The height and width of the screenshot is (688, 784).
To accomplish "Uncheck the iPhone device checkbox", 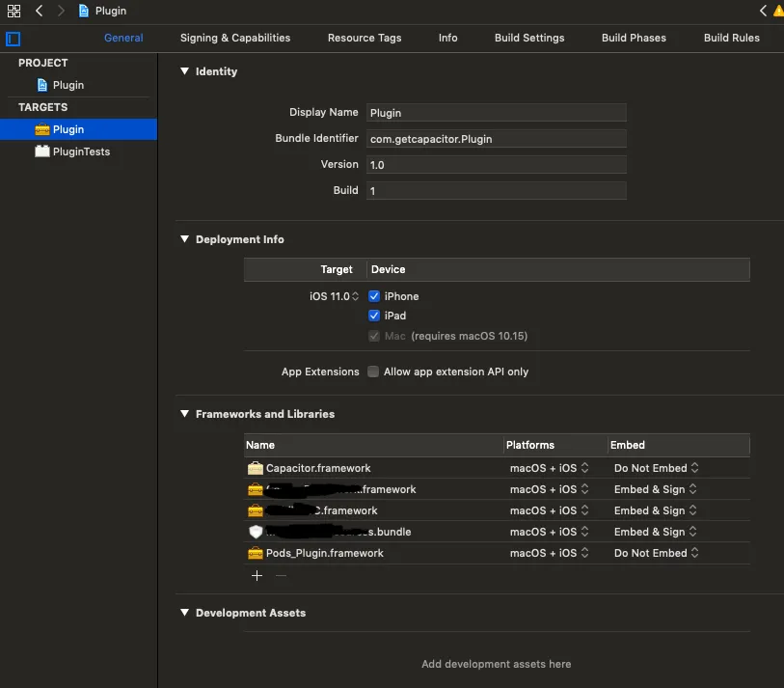I will pos(374,296).
